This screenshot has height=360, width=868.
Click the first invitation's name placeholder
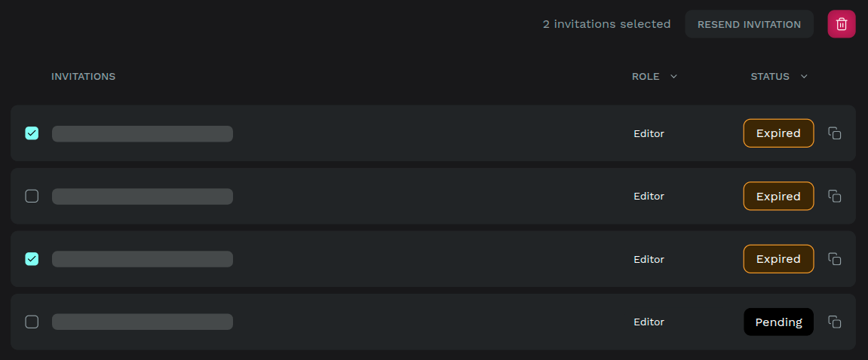[x=142, y=133]
